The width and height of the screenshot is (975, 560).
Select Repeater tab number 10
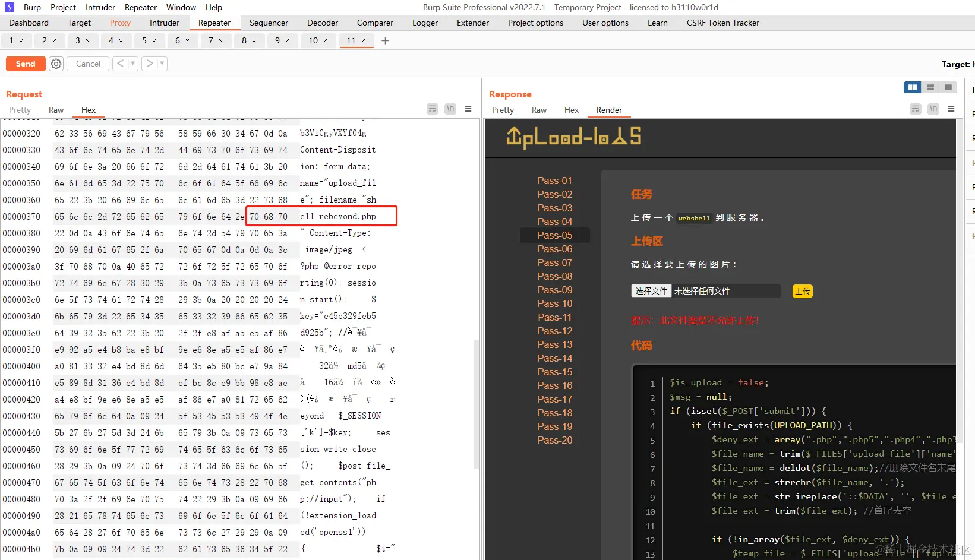tap(313, 40)
